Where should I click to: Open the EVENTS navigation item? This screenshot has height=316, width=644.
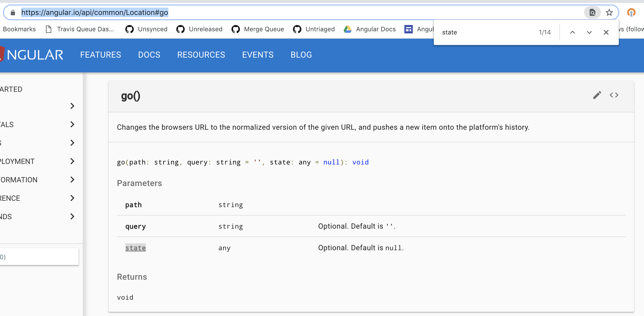click(257, 55)
